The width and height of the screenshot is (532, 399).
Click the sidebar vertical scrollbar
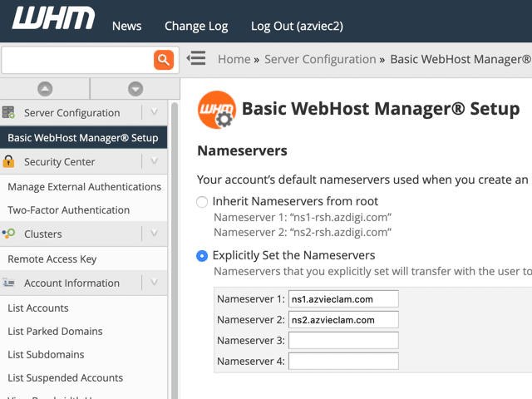click(x=174, y=249)
